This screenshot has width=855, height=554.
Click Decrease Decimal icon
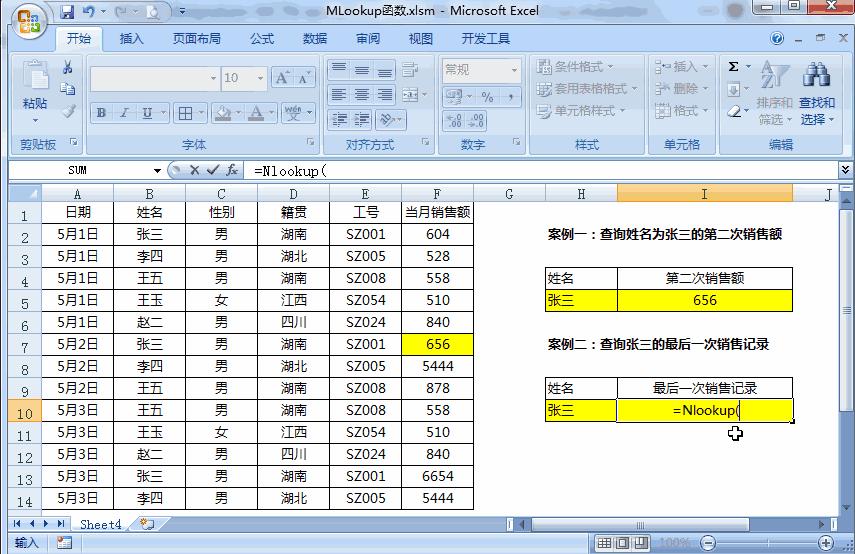[476, 120]
